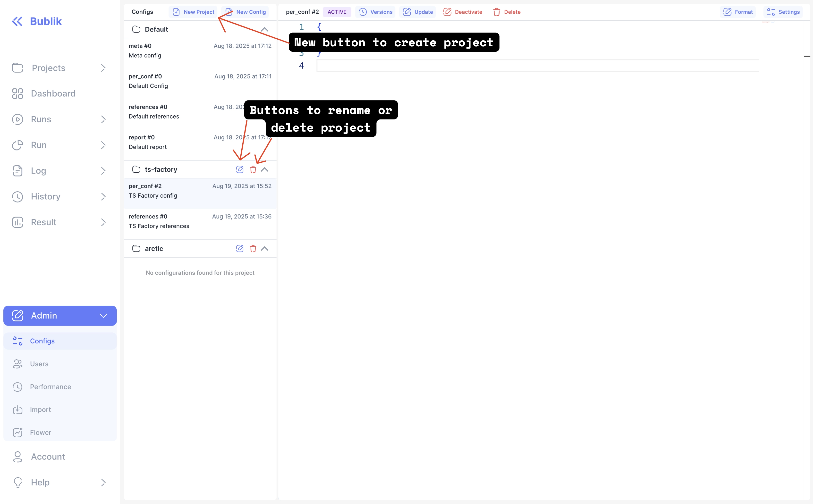The image size is (813, 504).
Task: Open the Configs admin section
Action: tap(42, 341)
